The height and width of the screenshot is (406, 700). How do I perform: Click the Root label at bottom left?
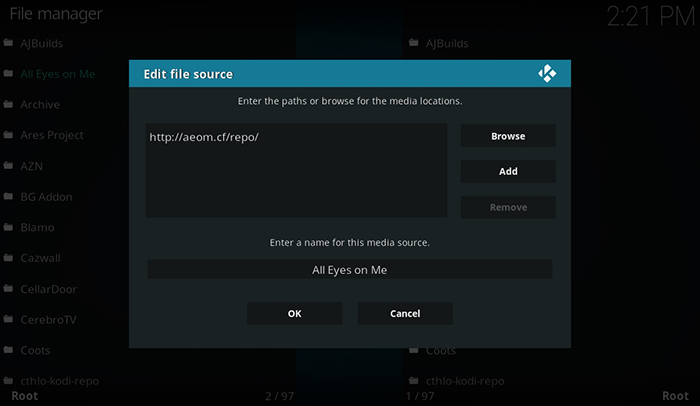25,396
